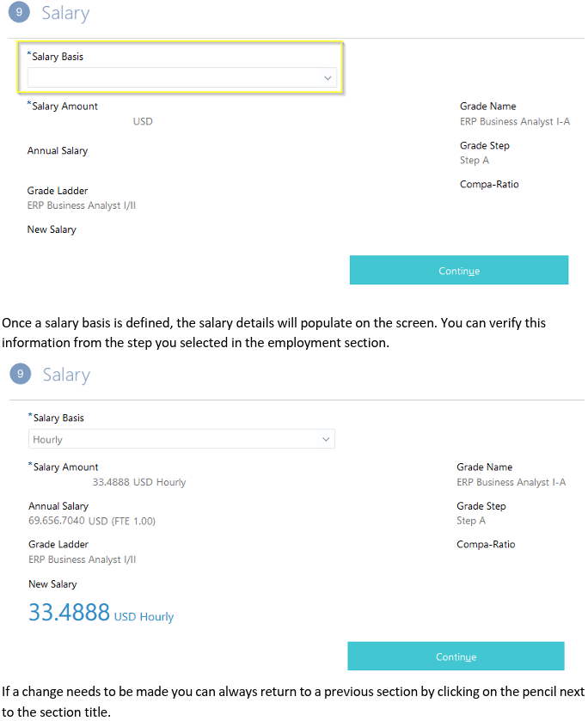Click the large New Salary value 33.4888
Screen dimensions: 588x721
coord(67,615)
